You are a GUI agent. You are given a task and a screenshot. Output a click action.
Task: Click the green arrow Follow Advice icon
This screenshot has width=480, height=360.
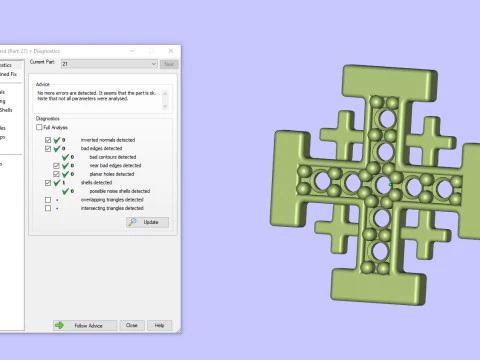(59, 325)
